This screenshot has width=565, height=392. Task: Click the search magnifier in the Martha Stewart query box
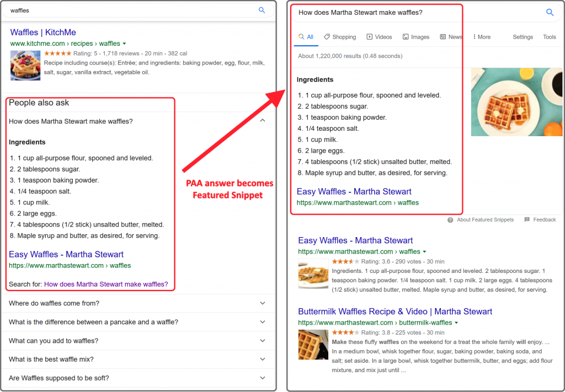tap(550, 12)
